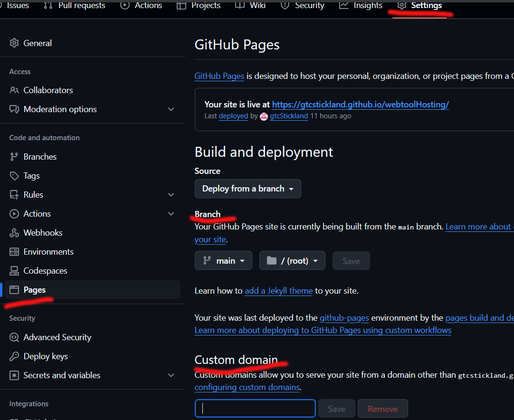Click the Deploy keys key icon
Viewport: 514px width, 420px height.
pyautogui.click(x=14, y=356)
